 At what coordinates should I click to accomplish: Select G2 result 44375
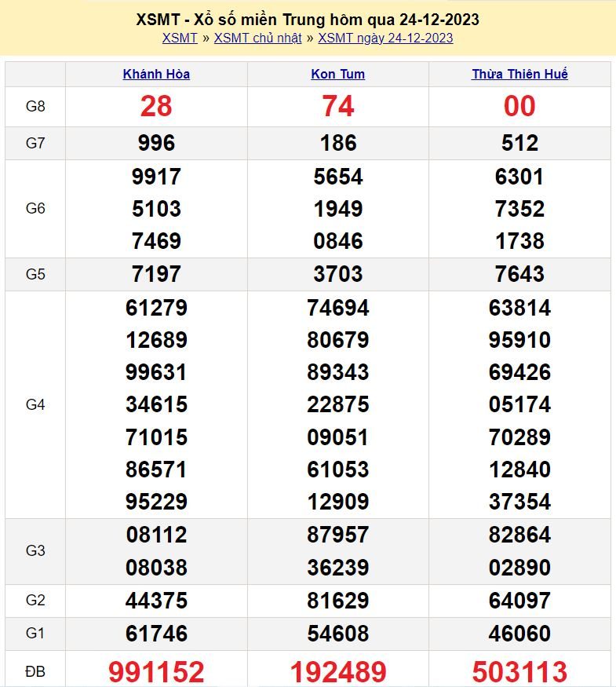(x=156, y=601)
